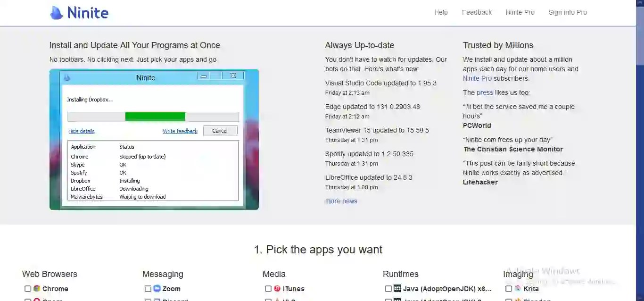
Task: Click the PCWorld attribution
Action: [x=477, y=125]
